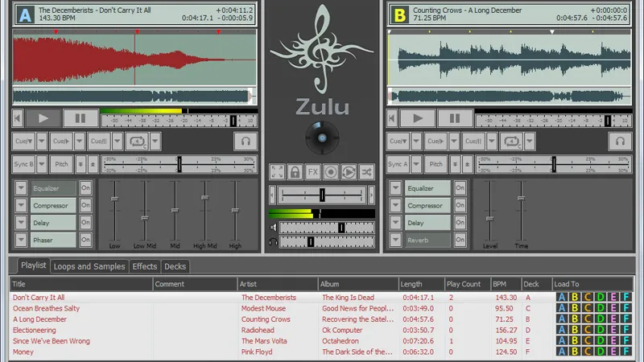Click the record button in center panel
Viewport: 644px width, 362px height.
331,172
